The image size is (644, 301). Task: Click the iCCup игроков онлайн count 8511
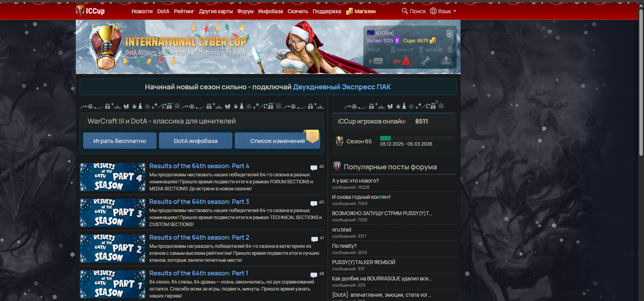coord(421,121)
